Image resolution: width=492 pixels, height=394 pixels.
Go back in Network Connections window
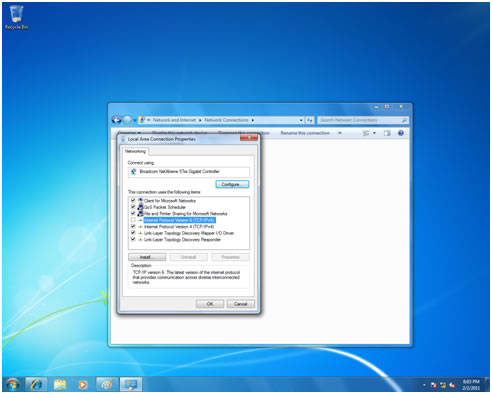[116, 120]
